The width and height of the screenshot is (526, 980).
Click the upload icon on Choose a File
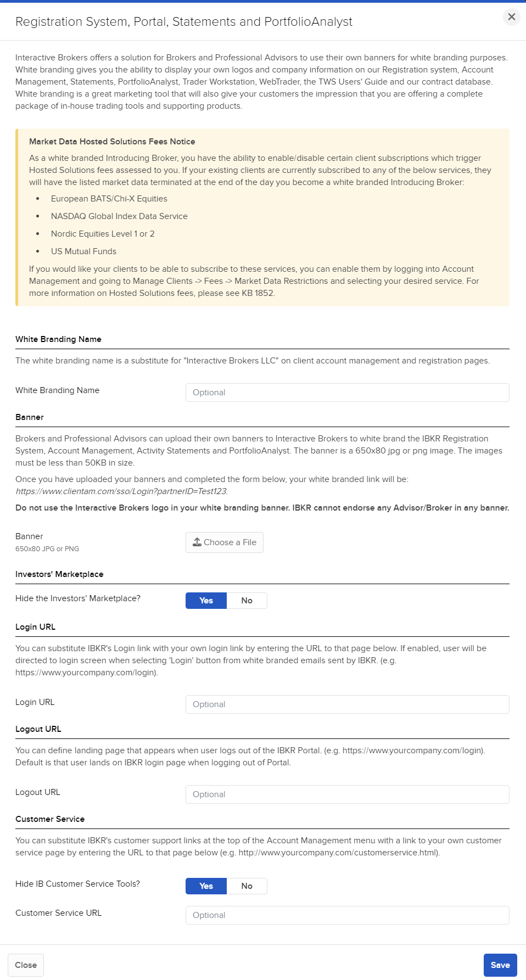197,542
